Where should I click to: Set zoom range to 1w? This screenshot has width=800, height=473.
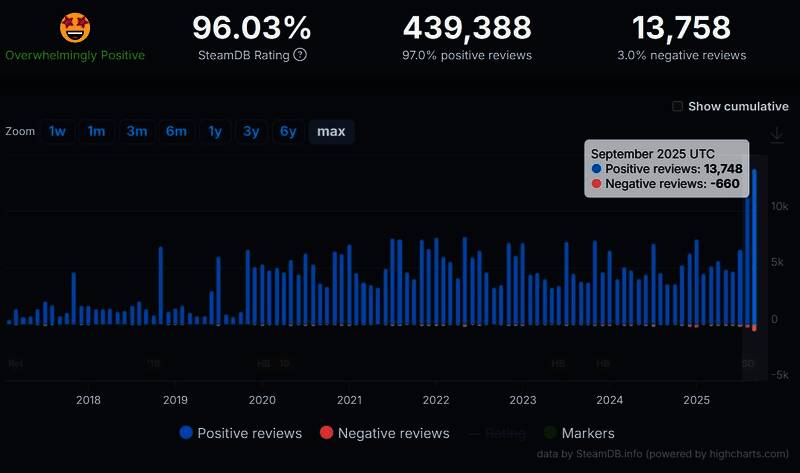58,131
